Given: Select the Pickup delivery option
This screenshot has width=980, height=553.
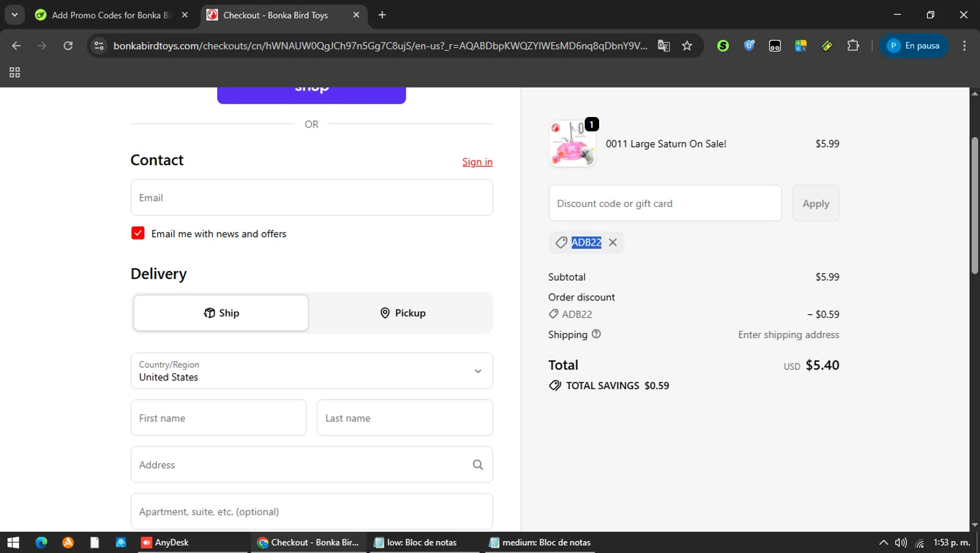Looking at the screenshot, I should tap(402, 313).
